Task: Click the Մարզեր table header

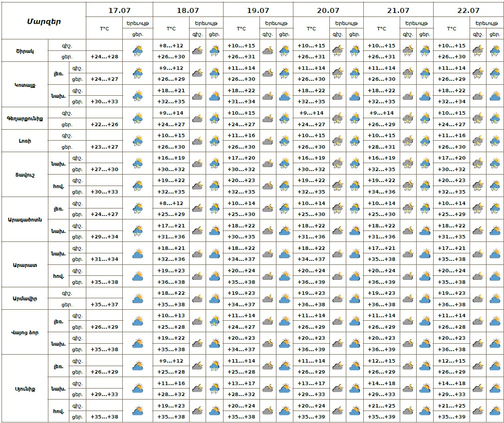Action: pyautogui.click(x=43, y=21)
